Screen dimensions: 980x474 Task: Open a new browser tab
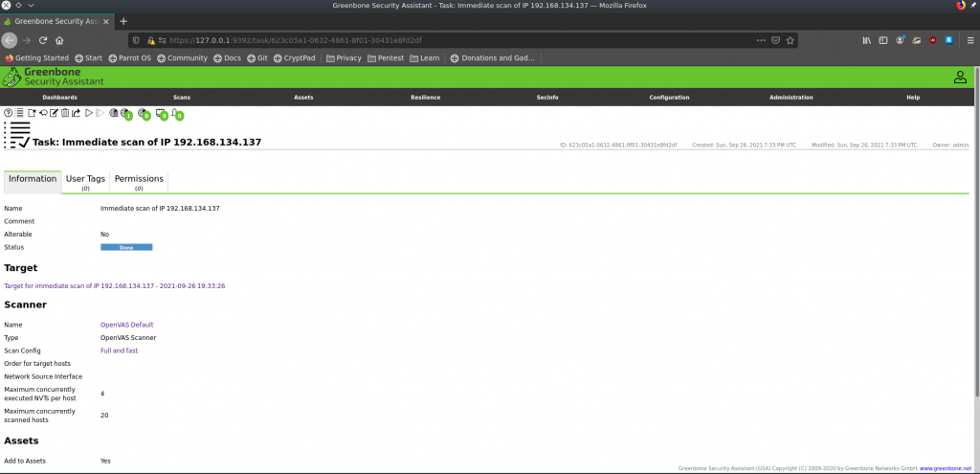click(123, 21)
